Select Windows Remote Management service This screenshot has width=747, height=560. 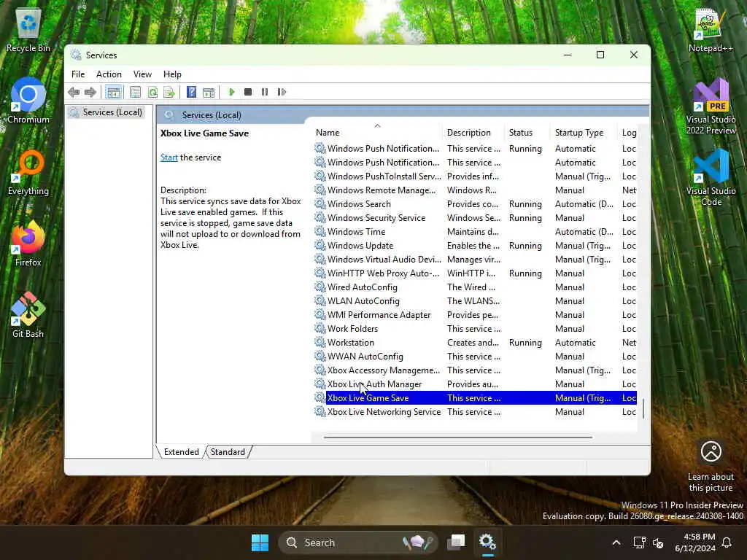(475, 190)
